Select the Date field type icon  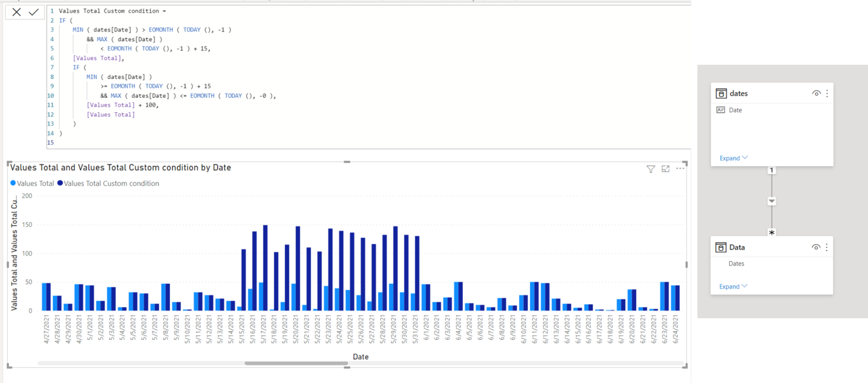pyautogui.click(x=720, y=110)
